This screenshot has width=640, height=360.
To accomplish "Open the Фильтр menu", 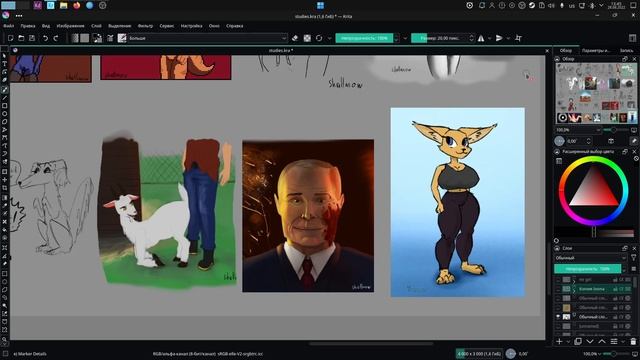I will (145, 26).
